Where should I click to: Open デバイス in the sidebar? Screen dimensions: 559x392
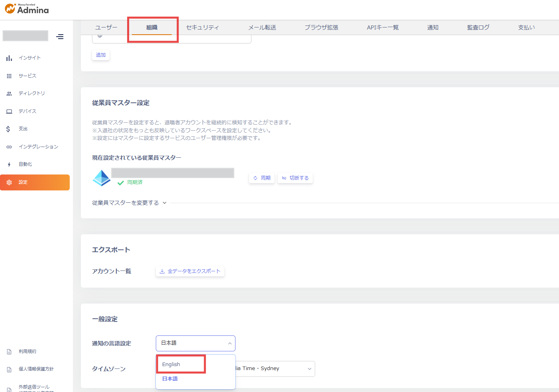27,111
